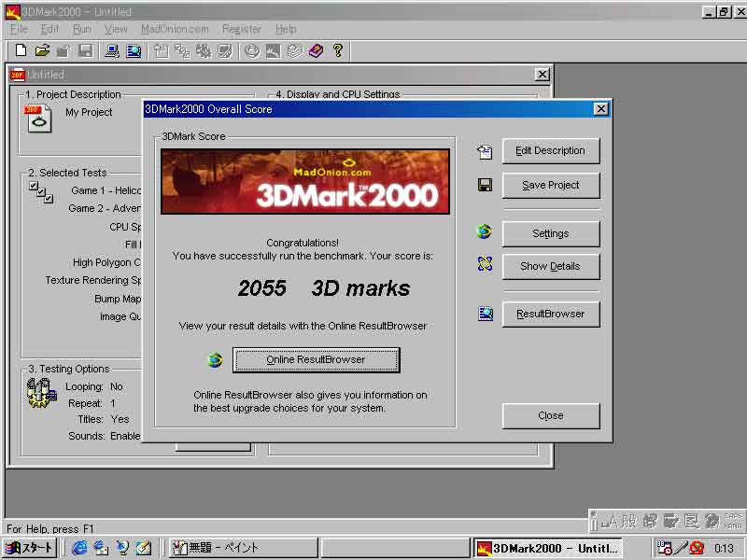Click the red prohibited tray icon
Viewport: 747px width, 560px height.
[x=697, y=548]
